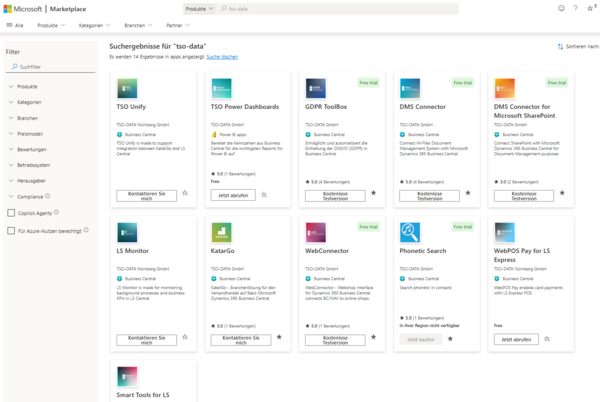The height and width of the screenshot is (402, 600).
Task: Click the main search field with tso-data
Action: (338, 9)
